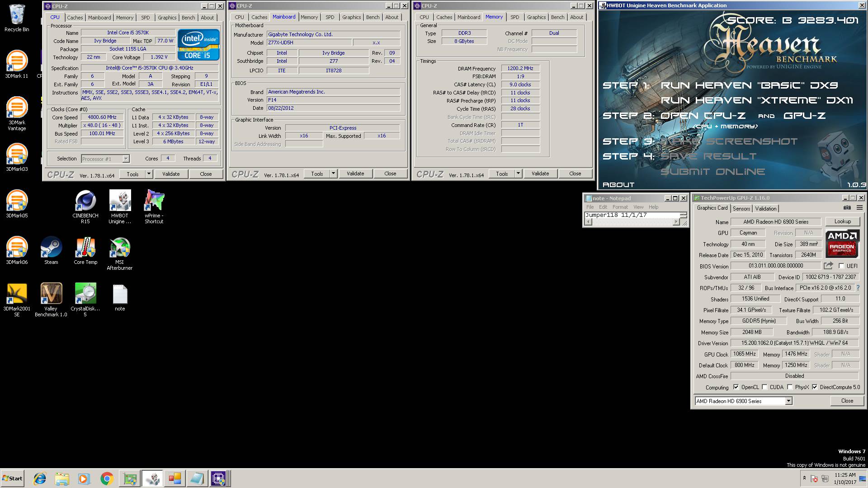
Task: Click the Action Center flag tray icon
Action: pos(814,479)
